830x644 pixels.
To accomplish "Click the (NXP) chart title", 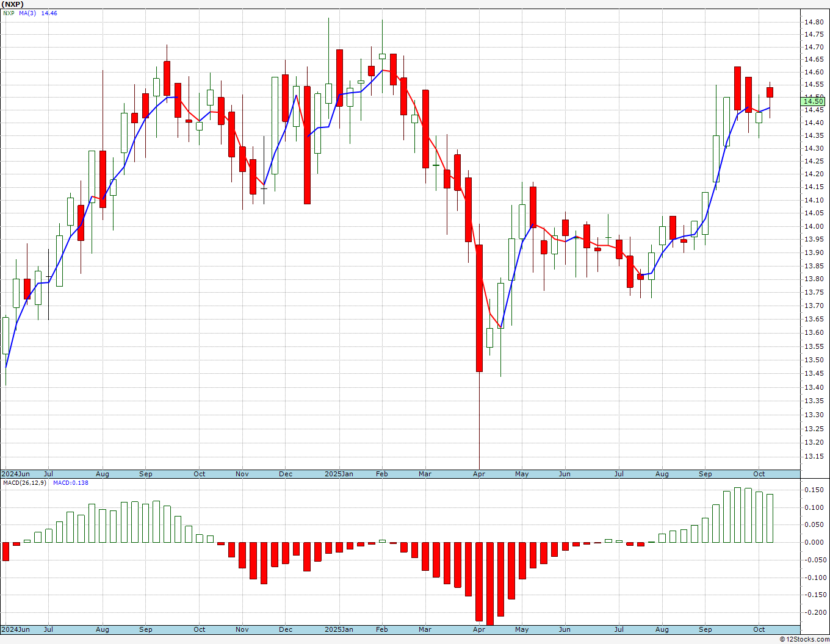I will (12, 4).
